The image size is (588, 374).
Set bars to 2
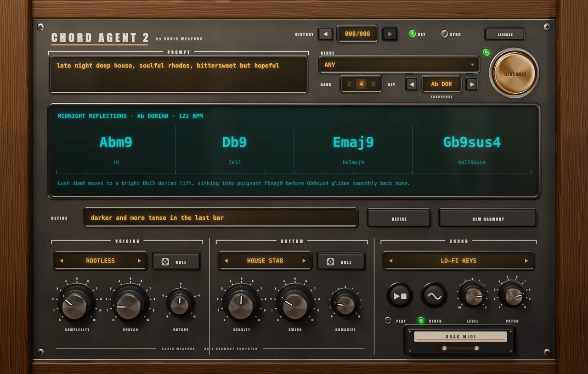tap(349, 84)
